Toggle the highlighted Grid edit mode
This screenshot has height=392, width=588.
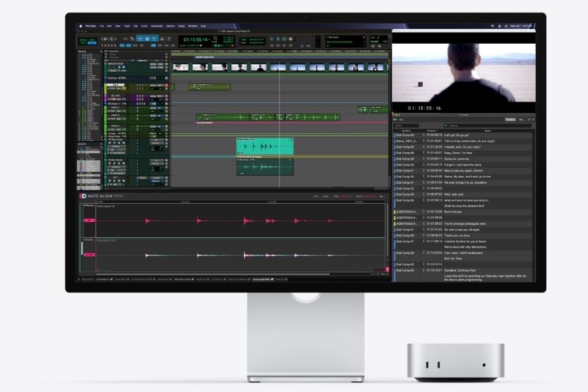click(x=92, y=43)
